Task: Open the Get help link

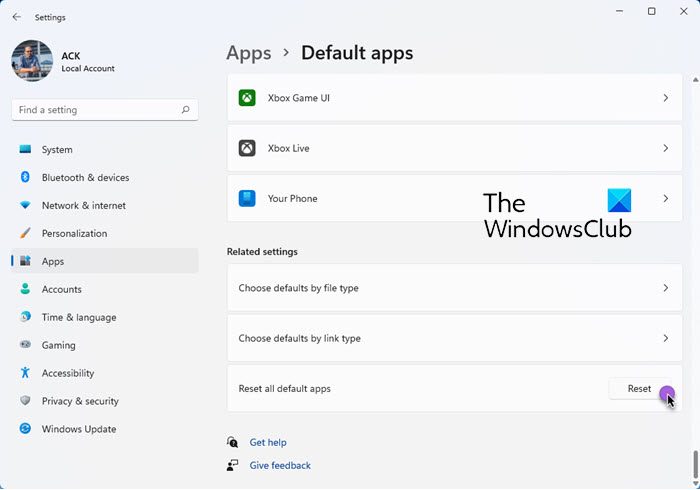Action: point(268,442)
